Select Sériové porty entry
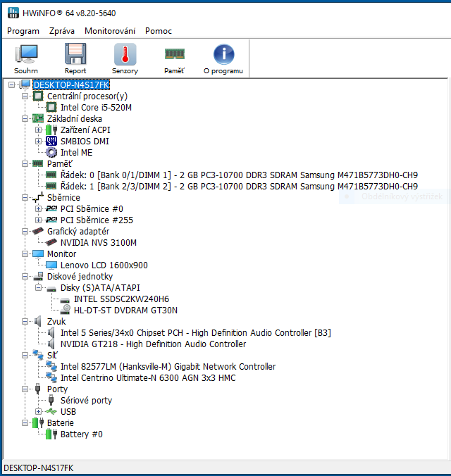This screenshot has height=476, width=451. pos(86,401)
